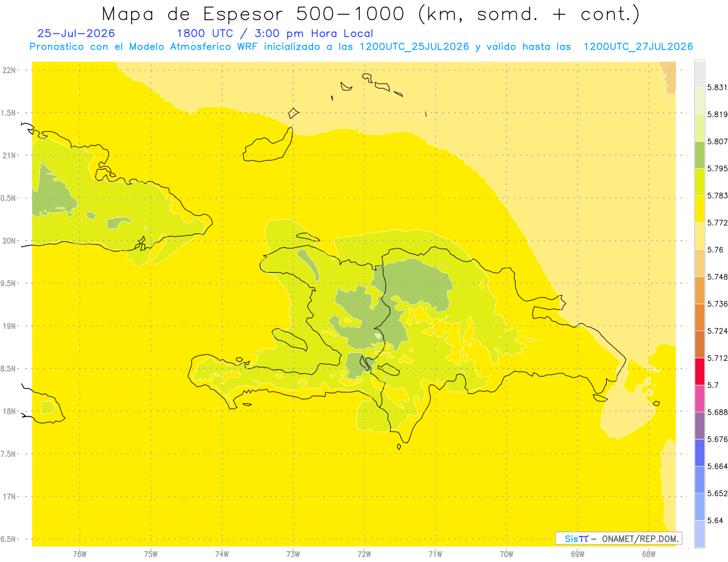The width and height of the screenshot is (728, 562).
Task: Select the "21N" latitude axis label
Action: coord(9,155)
